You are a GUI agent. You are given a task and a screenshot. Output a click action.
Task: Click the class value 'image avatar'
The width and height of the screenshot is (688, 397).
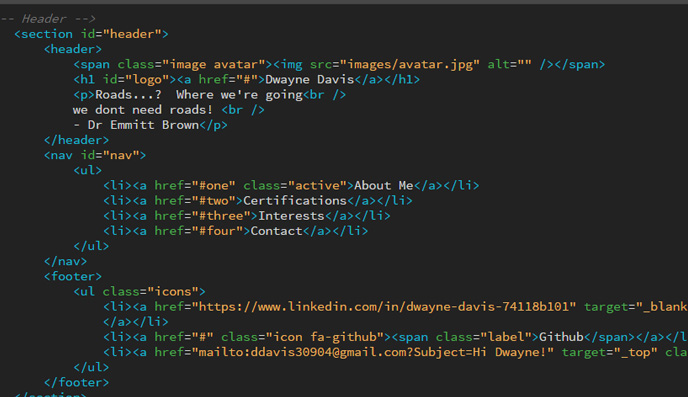214,64
